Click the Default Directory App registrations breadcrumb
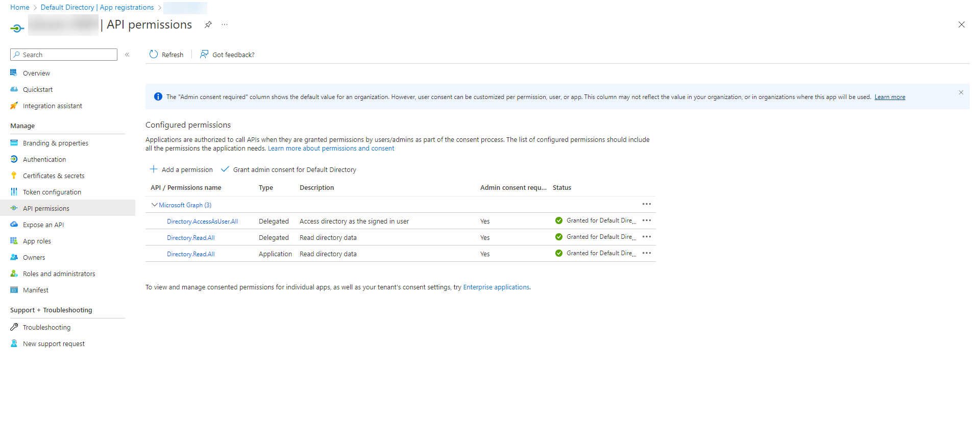Image resolution: width=980 pixels, height=443 pixels. coord(97,7)
